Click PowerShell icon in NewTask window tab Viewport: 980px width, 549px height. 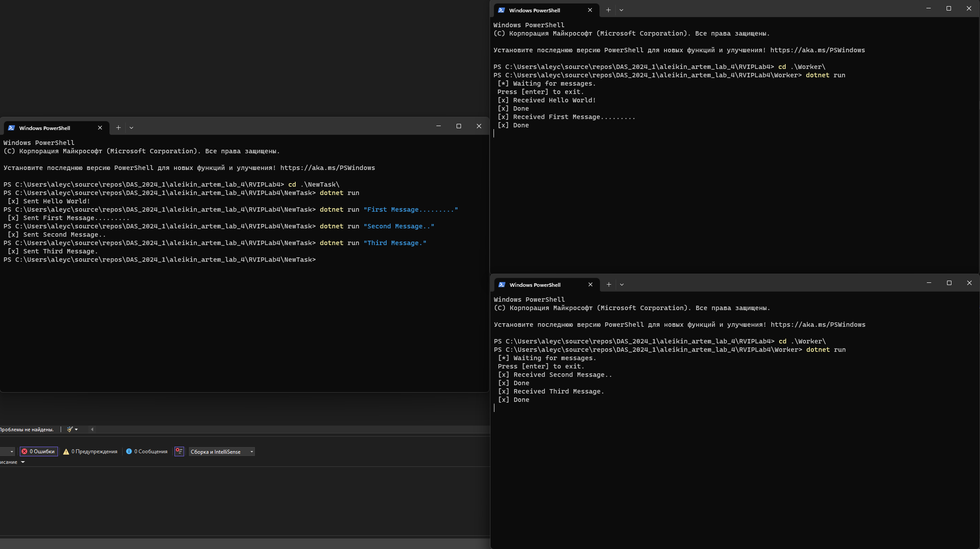[11, 128]
